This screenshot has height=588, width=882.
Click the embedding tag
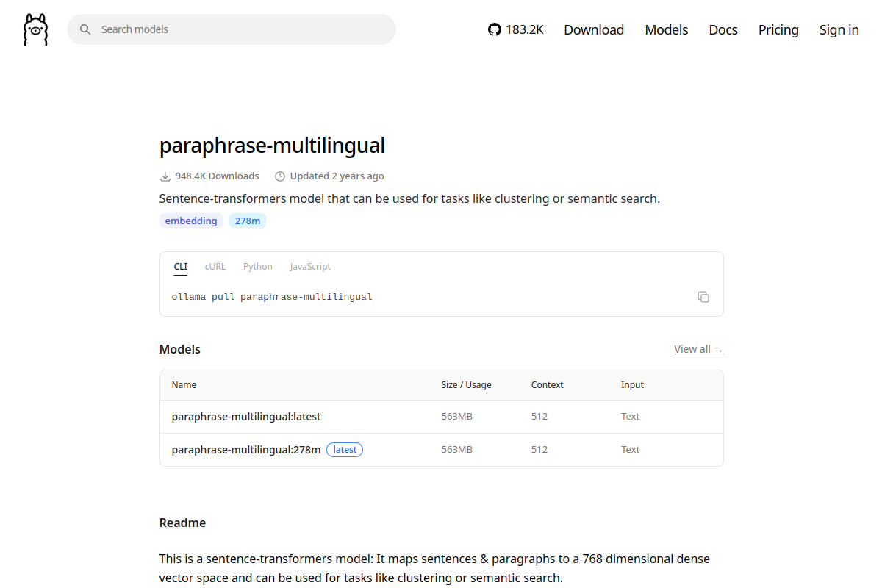(x=191, y=220)
